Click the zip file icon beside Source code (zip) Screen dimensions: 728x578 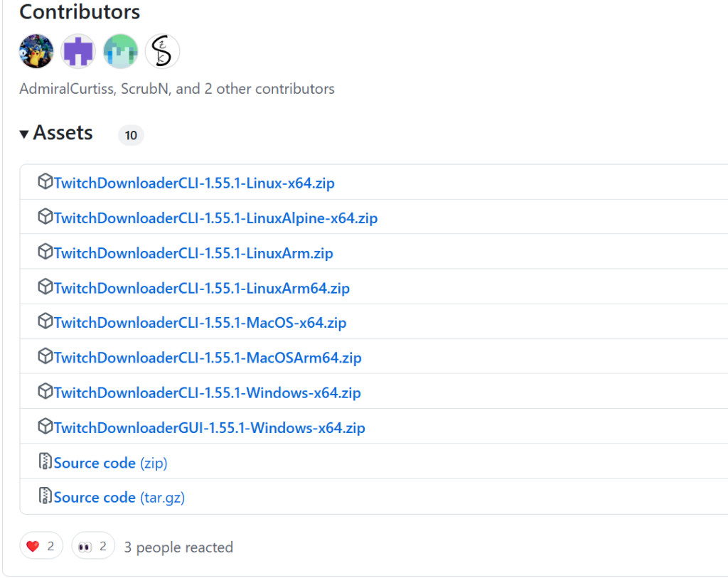[x=45, y=461]
